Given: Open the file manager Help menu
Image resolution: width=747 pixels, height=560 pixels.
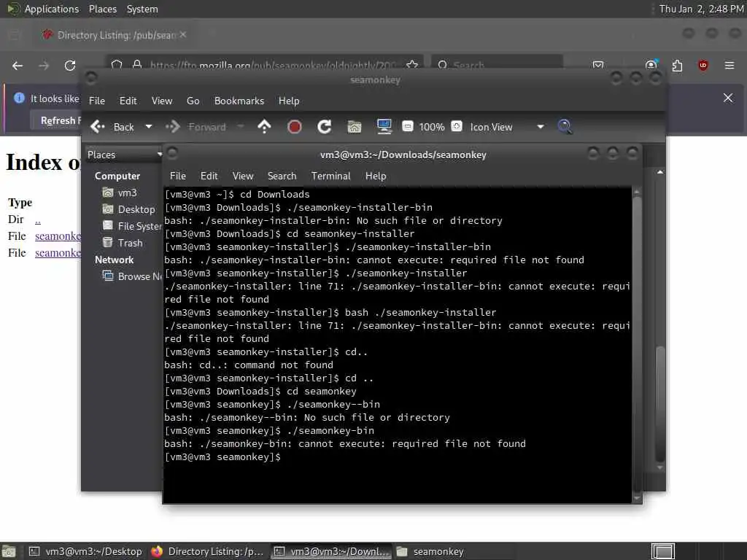Looking at the screenshot, I should point(289,101).
